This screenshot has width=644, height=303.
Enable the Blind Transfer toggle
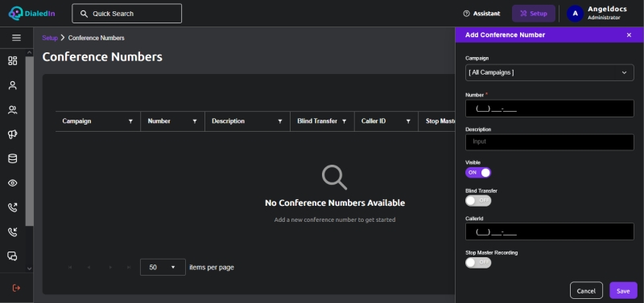pos(478,200)
